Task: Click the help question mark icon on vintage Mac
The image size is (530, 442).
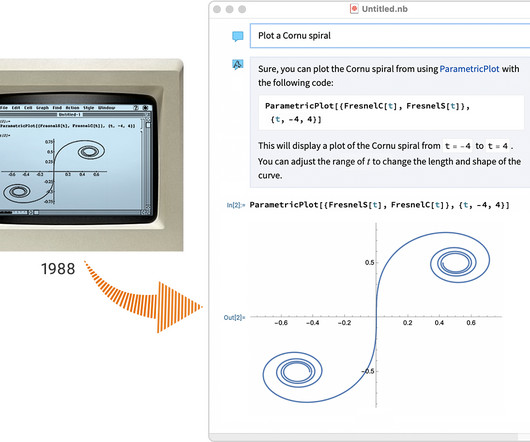Action: [x=136, y=108]
